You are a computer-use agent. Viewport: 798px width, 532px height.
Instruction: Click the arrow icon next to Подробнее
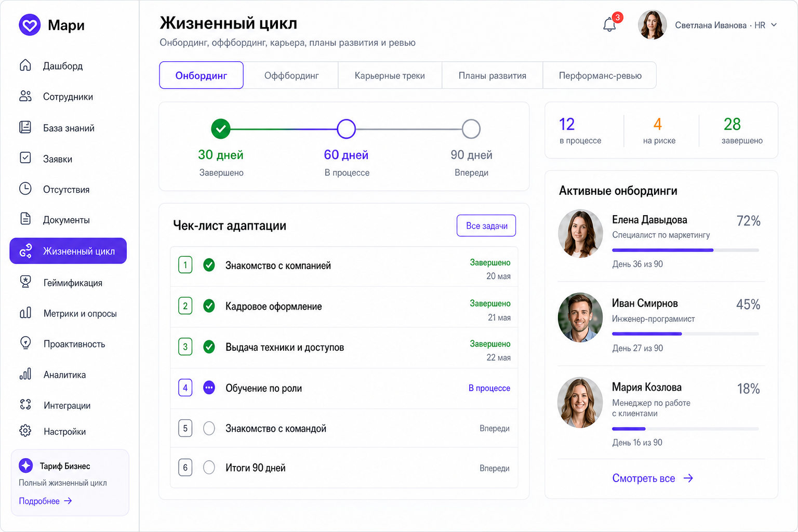[x=68, y=501]
